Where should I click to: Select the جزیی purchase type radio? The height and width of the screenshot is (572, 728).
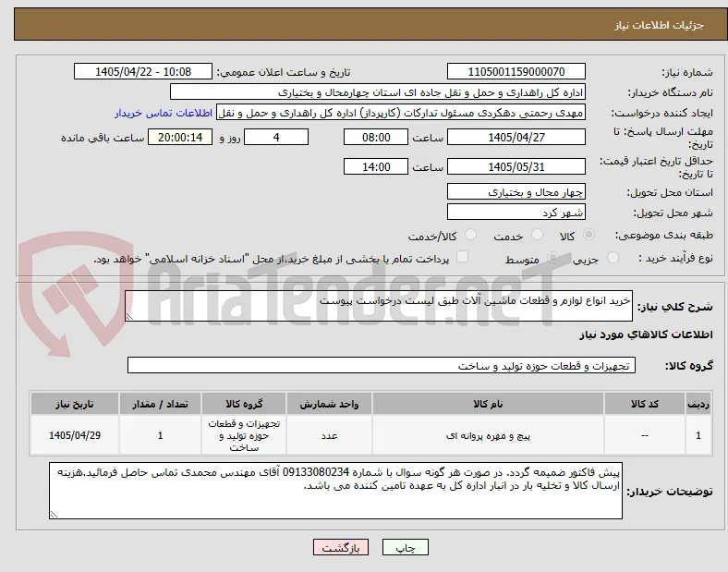pyautogui.click(x=613, y=258)
